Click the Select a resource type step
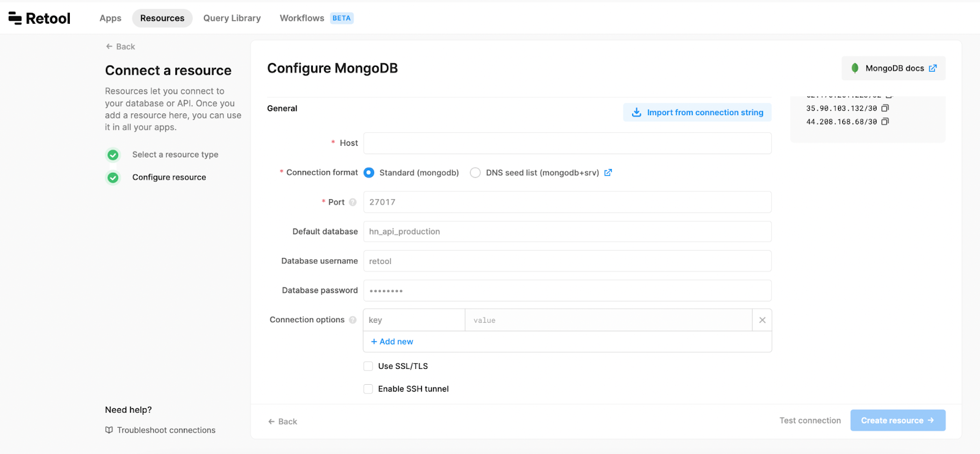 tap(175, 155)
